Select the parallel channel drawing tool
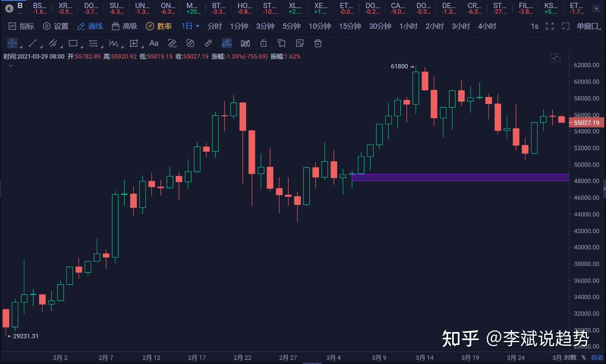Viewport: 606px width, 364px height. point(53,43)
